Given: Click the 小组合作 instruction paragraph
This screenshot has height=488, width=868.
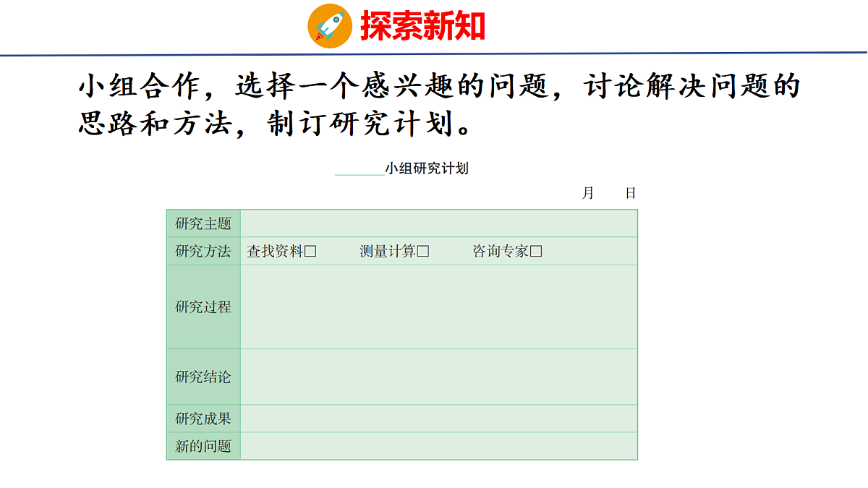Looking at the screenshot, I should point(439,104).
